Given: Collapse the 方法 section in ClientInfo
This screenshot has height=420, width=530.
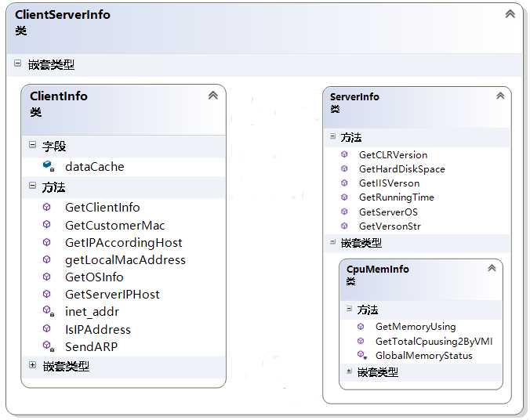Looking at the screenshot, I should pos(32,186).
